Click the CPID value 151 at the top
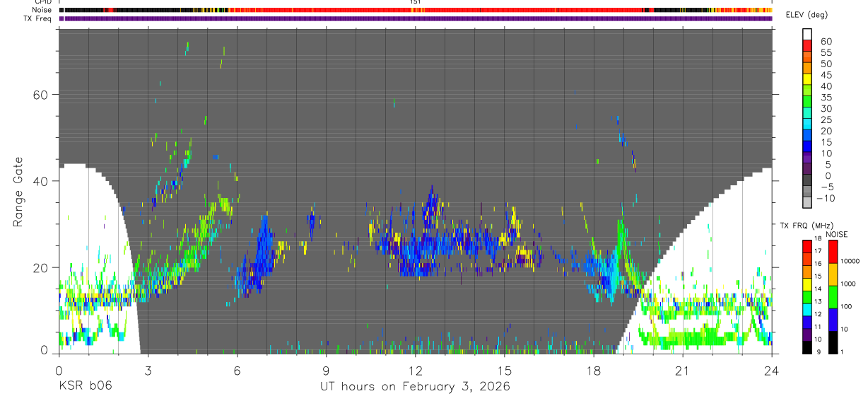Image resolution: width=868 pixels, height=401 pixels. tap(416, 2)
